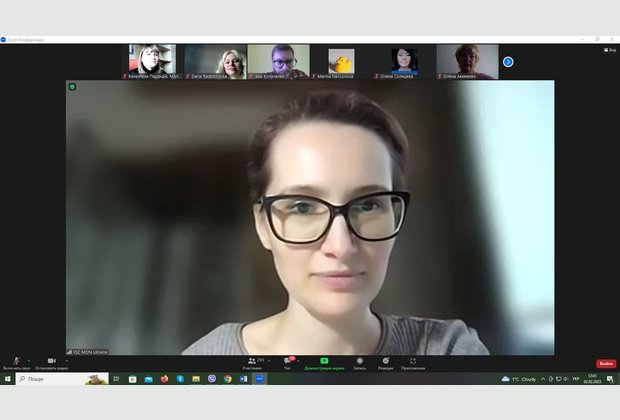Open File Explorer from taskbar
The image size is (620, 420).
click(196, 379)
